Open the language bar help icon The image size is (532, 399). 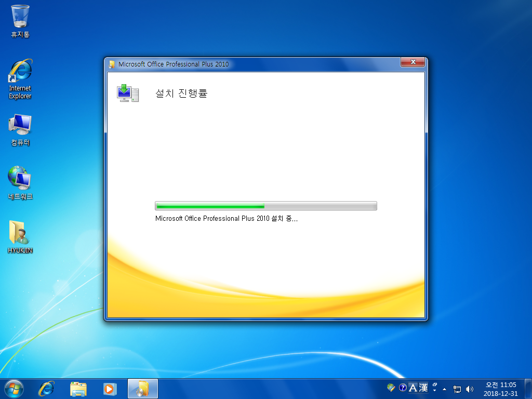pos(403,388)
